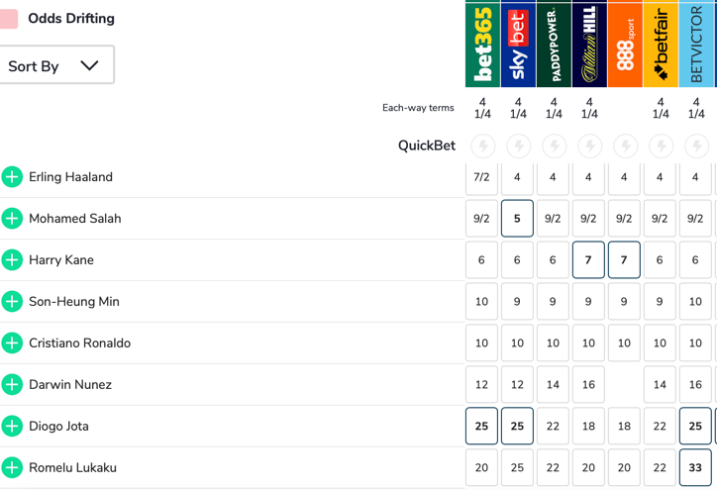Click the Sky Bet bookmaker logo
717x490 pixels.
tap(518, 44)
